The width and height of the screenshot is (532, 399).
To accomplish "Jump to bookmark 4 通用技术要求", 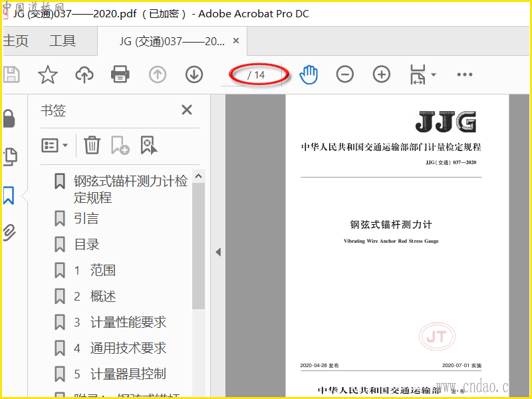I will click(x=120, y=348).
